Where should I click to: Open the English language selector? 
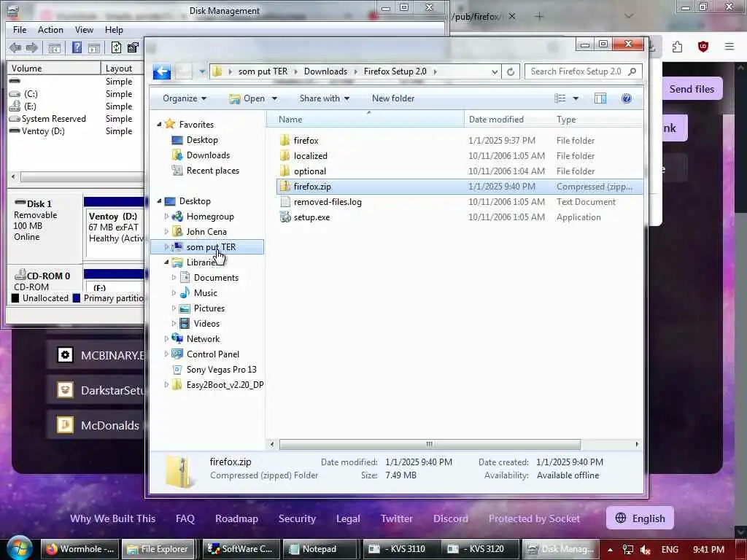coord(640,518)
